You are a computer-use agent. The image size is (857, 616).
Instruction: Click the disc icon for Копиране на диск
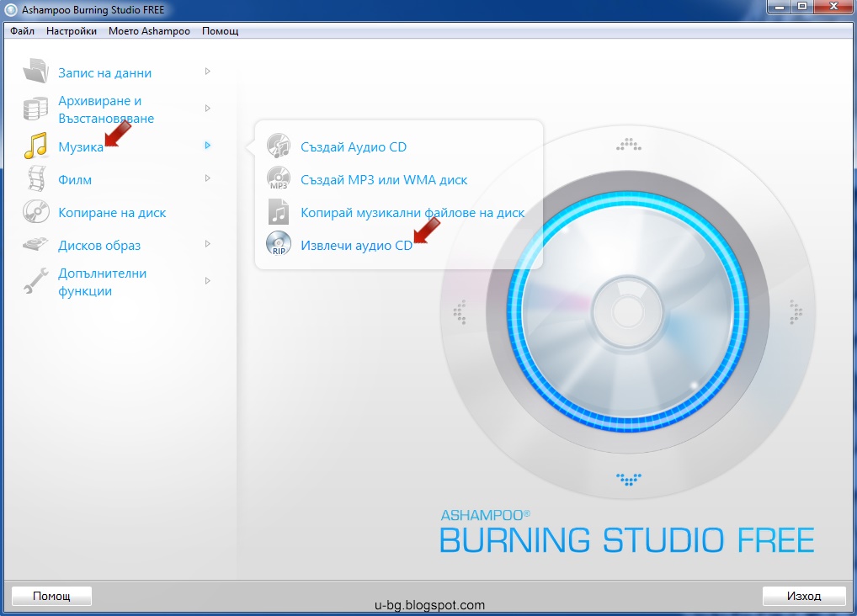(36, 211)
